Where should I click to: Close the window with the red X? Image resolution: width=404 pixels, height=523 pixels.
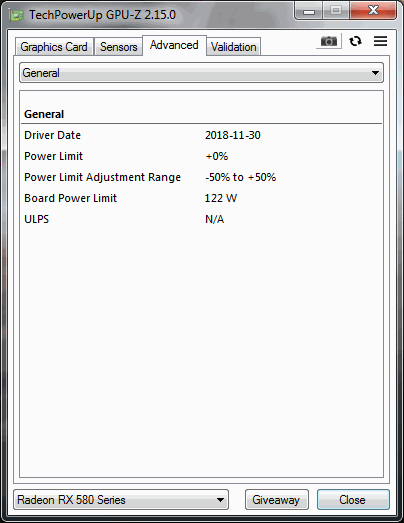(x=373, y=11)
